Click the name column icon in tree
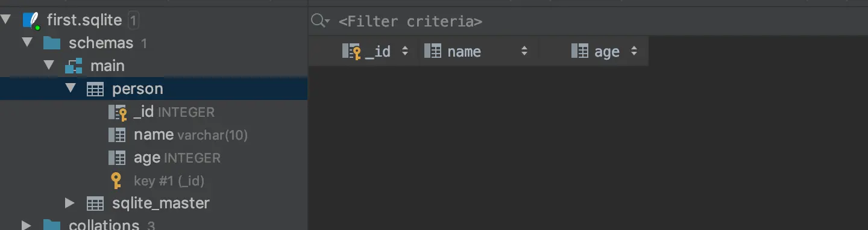 click(117, 135)
